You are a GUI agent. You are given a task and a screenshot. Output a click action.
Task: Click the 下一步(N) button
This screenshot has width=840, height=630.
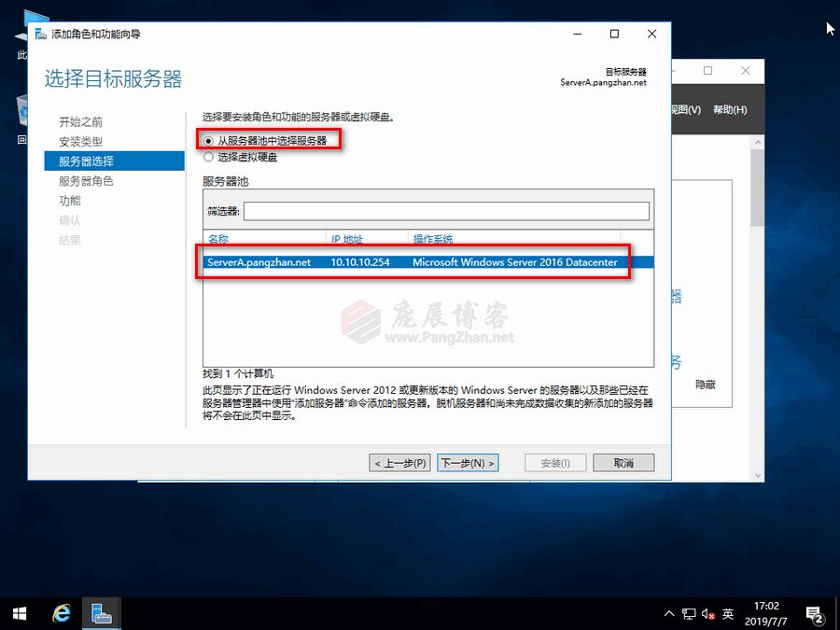pos(467,462)
